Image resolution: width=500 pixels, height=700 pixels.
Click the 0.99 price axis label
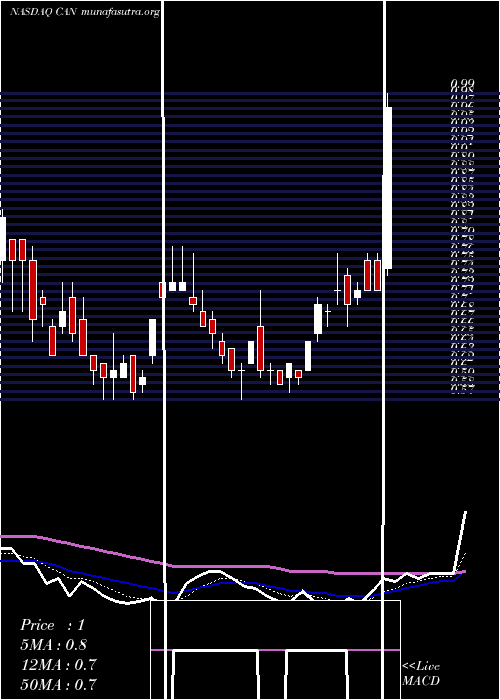[x=462, y=83]
